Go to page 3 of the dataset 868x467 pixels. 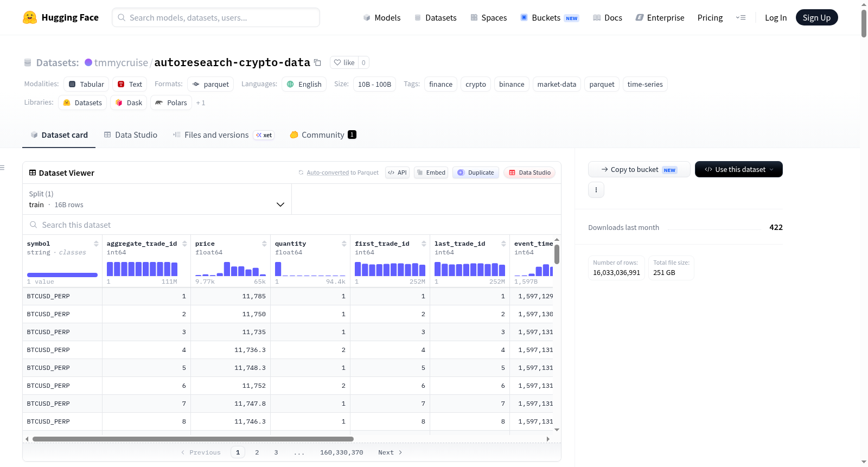click(x=276, y=452)
